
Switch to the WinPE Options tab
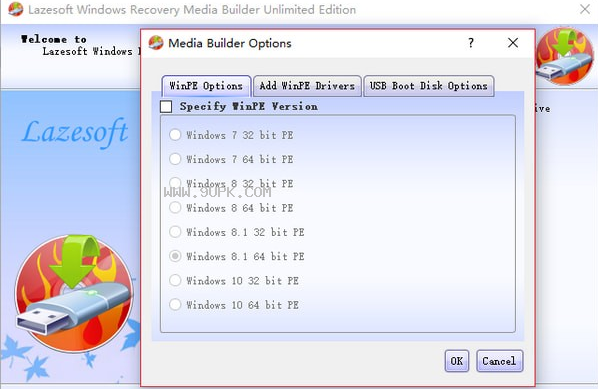(206, 86)
